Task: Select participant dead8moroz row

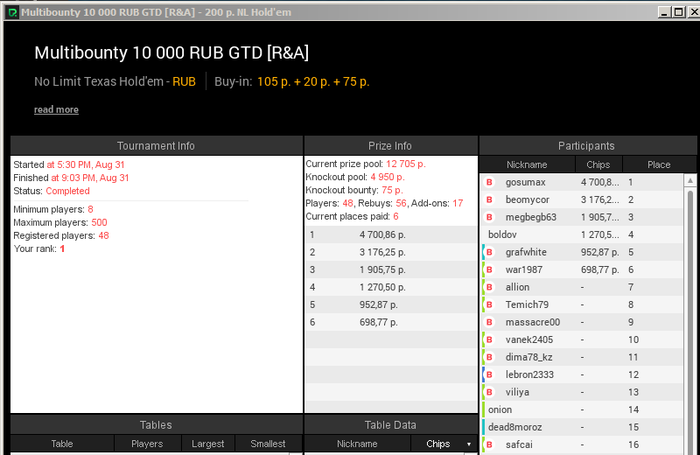Action: tap(582, 427)
